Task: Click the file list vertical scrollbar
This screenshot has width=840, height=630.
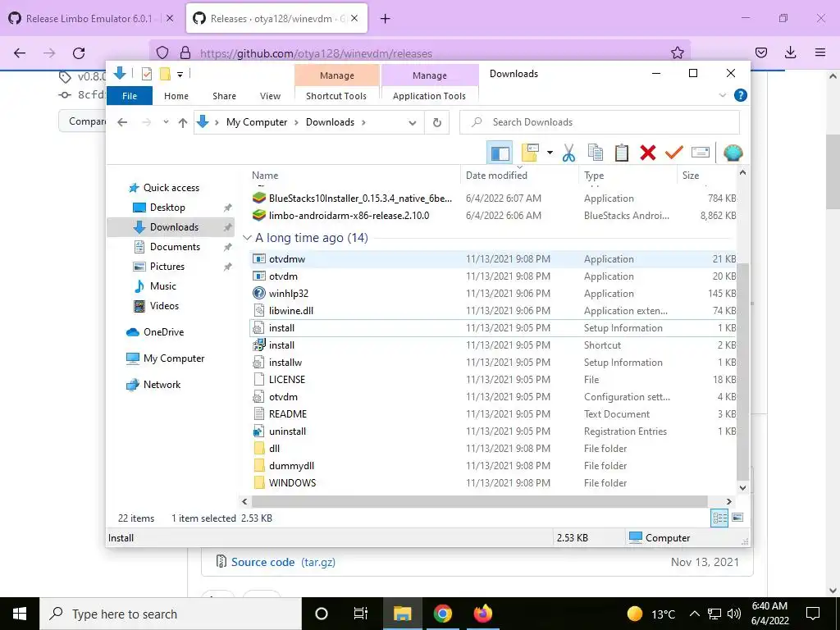Action: 742,371
